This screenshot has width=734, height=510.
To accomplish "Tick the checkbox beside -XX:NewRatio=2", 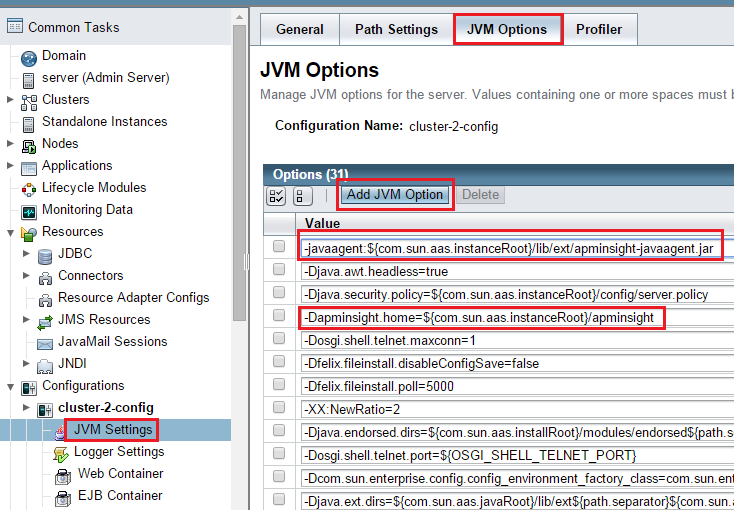I will [279, 409].
